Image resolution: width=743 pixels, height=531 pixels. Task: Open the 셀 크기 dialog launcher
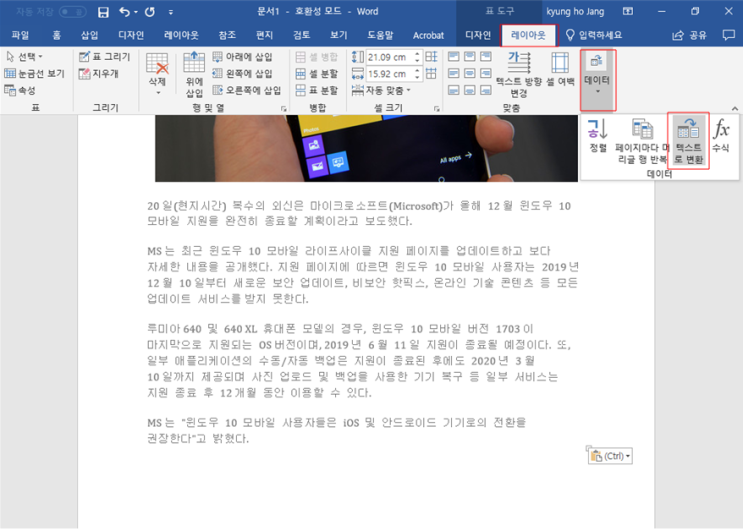click(x=436, y=109)
